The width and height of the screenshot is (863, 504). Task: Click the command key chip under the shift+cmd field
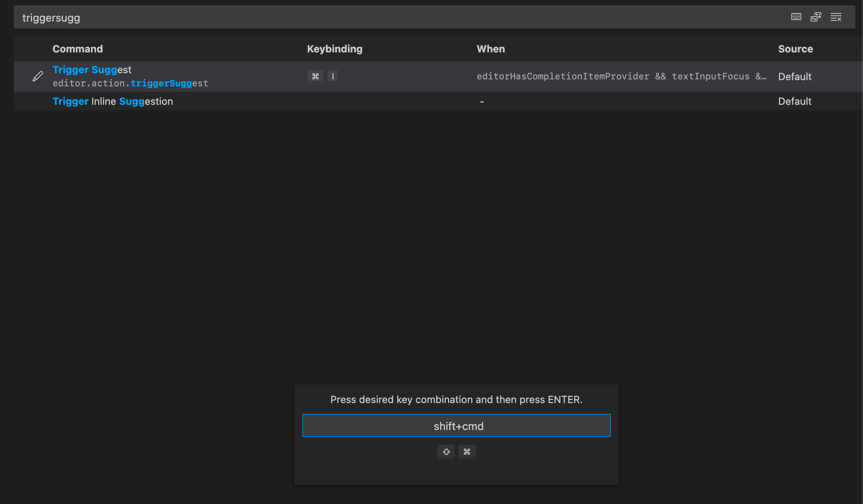tap(467, 452)
